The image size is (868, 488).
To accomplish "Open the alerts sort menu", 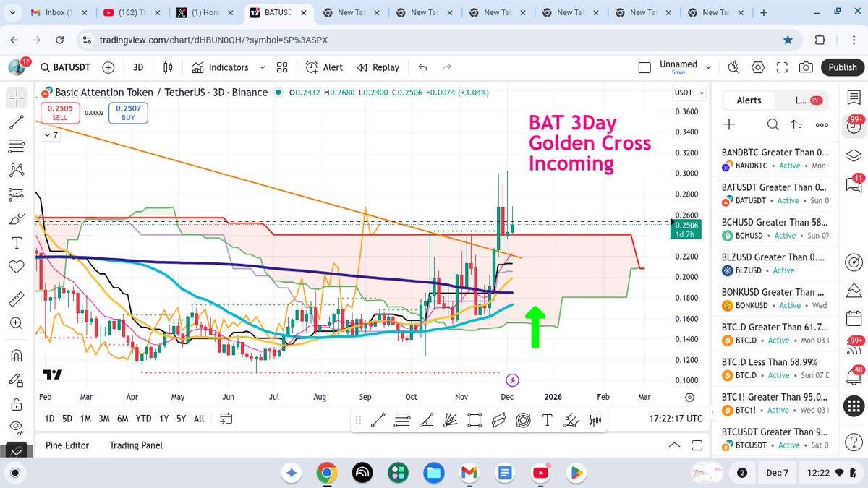I will [x=797, y=124].
